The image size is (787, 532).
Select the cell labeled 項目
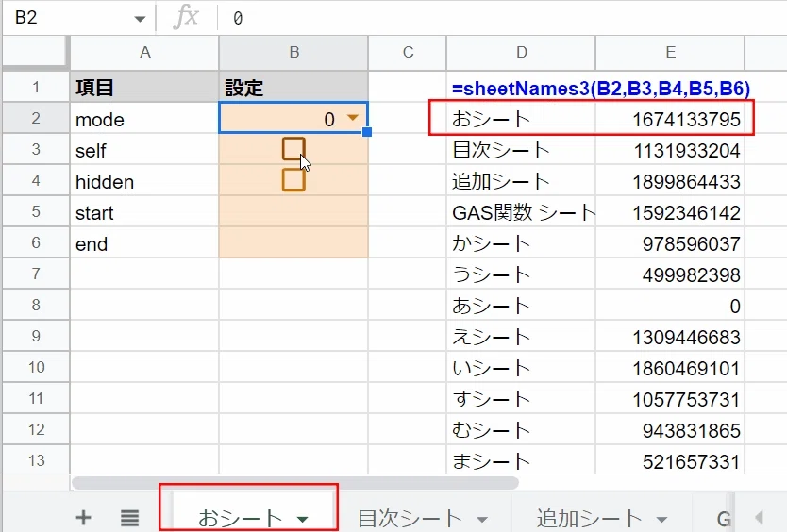pyautogui.click(x=144, y=88)
